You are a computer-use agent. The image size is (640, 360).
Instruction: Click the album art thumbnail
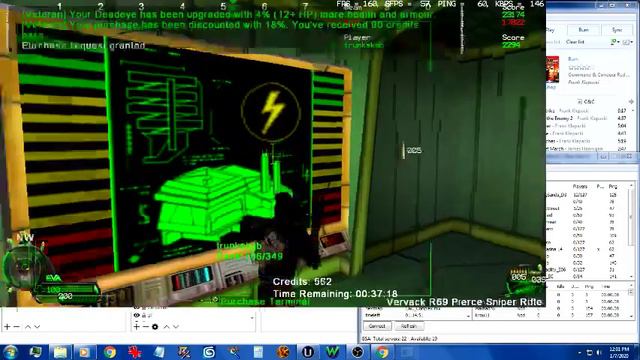pos(552,69)
